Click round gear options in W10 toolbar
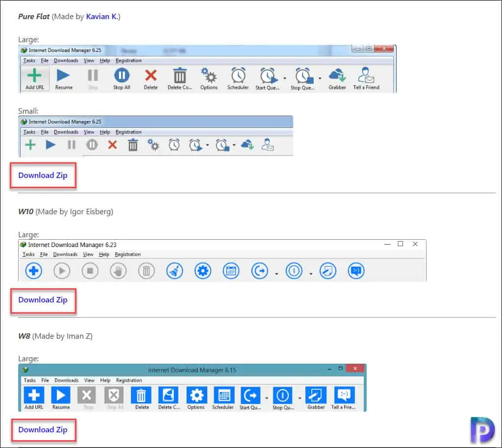Screen dimensions: 502x448 click(202, 271)
